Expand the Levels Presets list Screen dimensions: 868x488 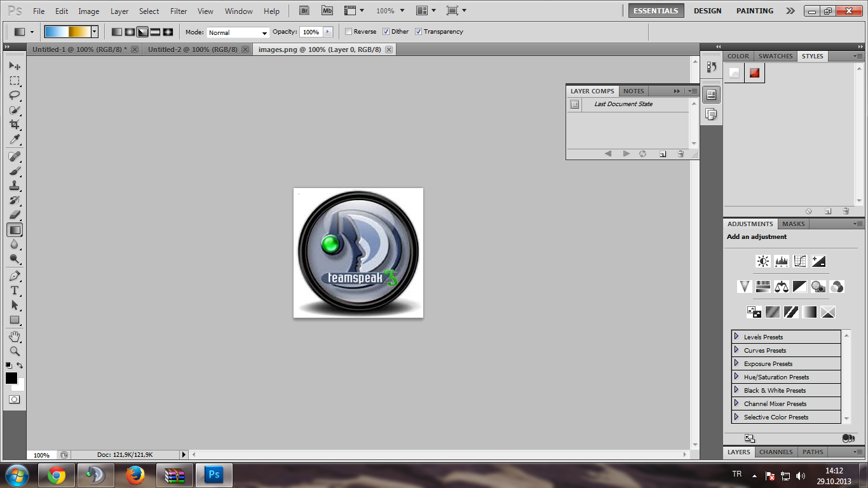pos(736,336)
